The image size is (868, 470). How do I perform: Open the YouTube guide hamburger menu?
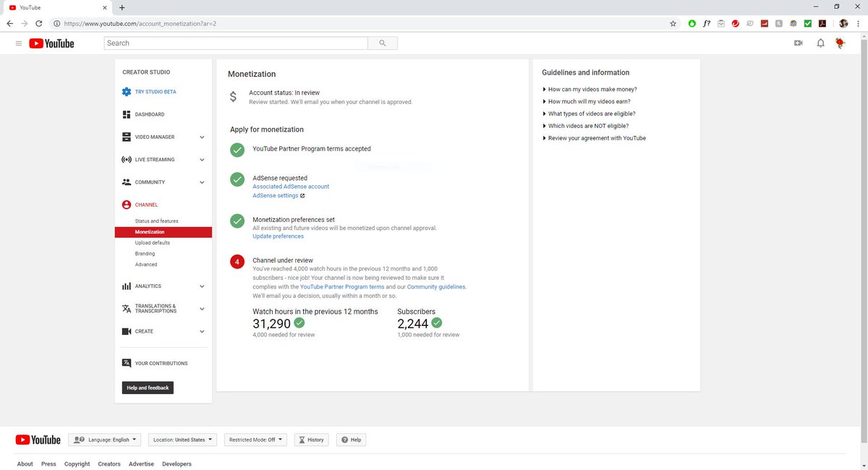(18, 43)
